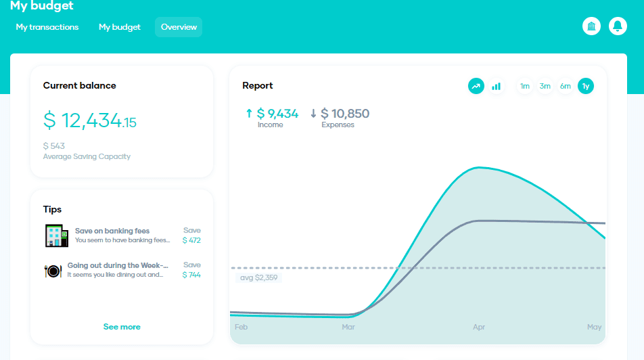Click the 'You seem to have banking fees...' description

(x=122, y=240)
